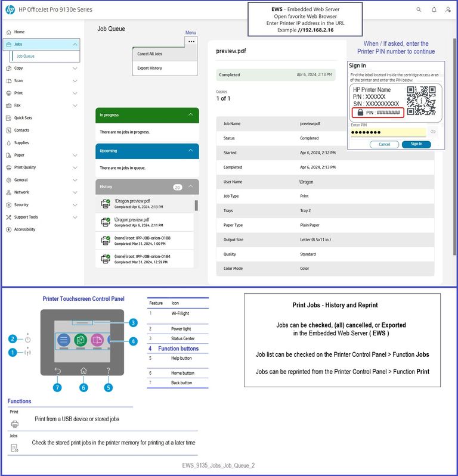Tap the green Copy function button

point(81,340)
